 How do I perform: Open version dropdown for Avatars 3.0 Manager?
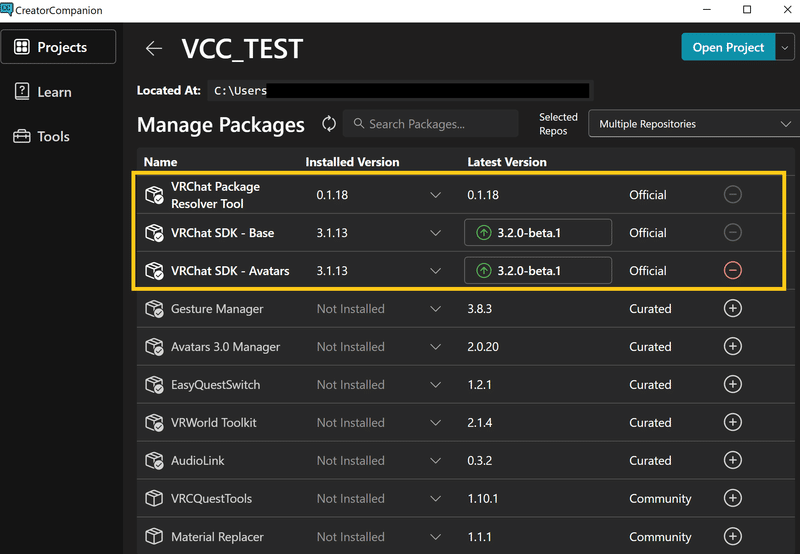[435, 346]
